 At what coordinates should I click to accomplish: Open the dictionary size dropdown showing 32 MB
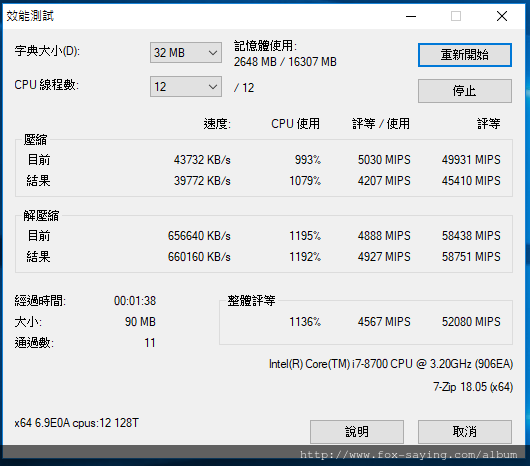tap(186, 52)
